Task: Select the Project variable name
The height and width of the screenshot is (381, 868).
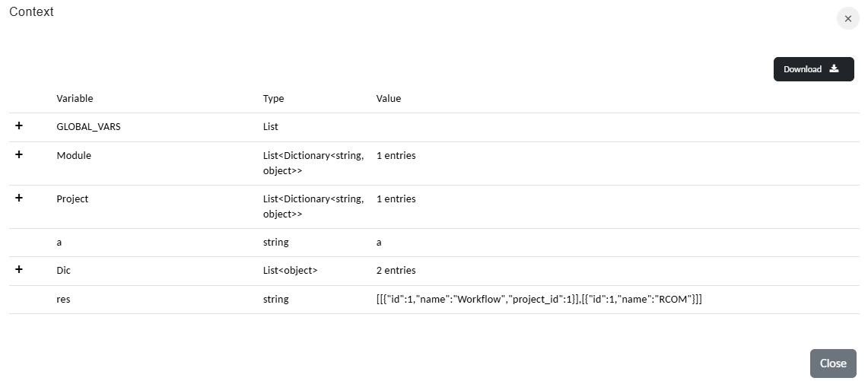Action: click(x=72, y=198)
